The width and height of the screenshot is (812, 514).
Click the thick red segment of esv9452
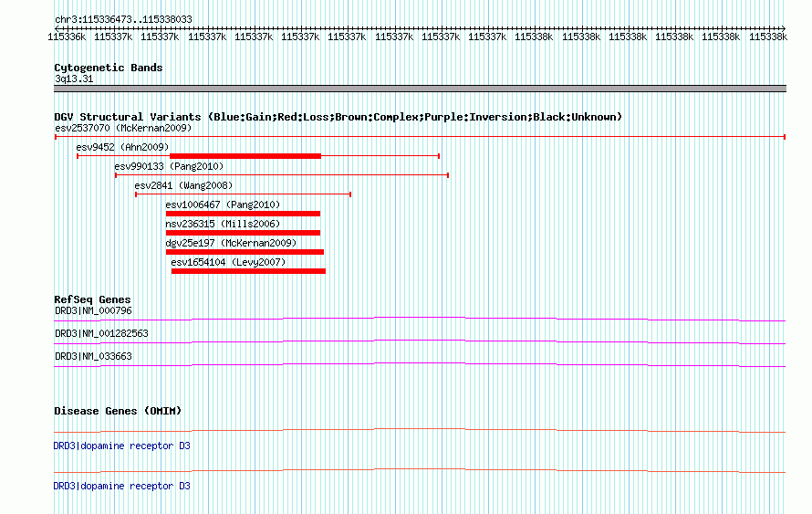click(x=245, y=156)
